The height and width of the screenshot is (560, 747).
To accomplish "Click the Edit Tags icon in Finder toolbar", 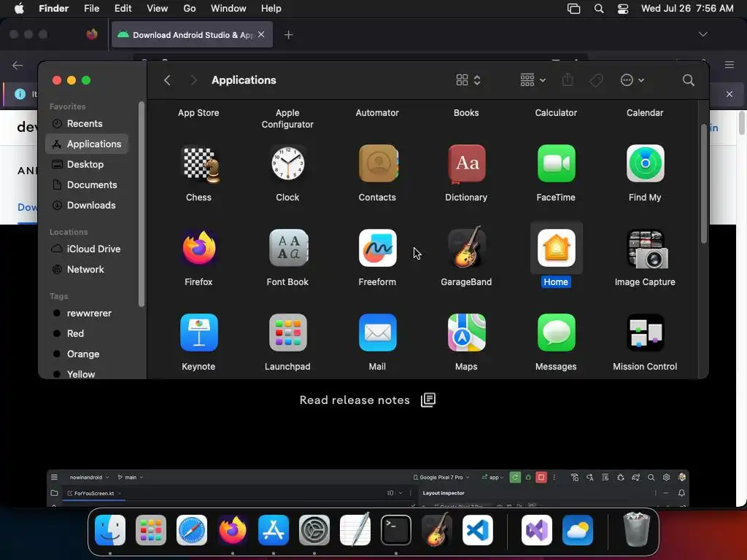I will [x=596, y=80].
